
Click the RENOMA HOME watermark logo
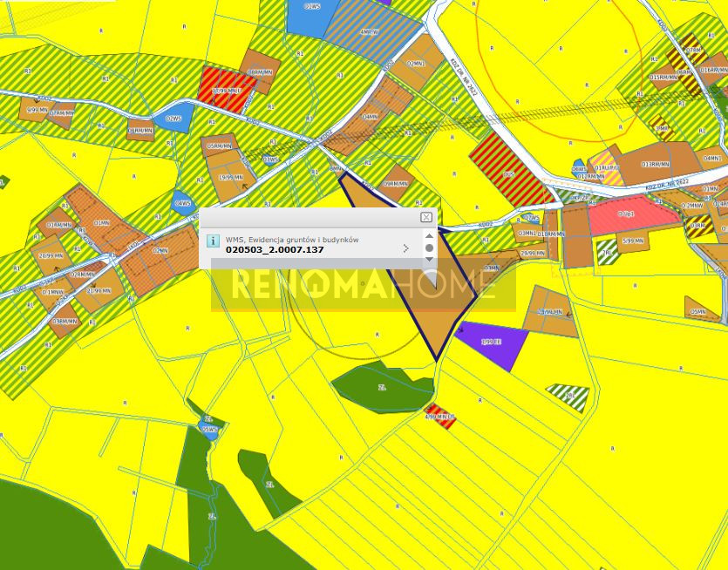tap(363, 284)
